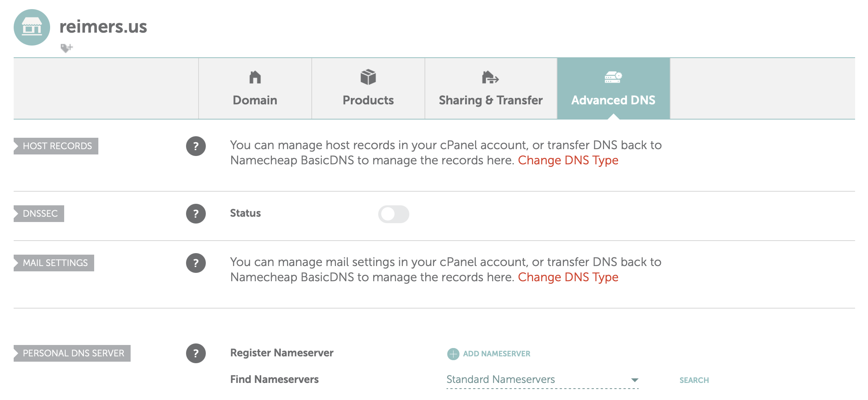This screenshot has width=868, height=400.
Task: Click the box icon on Products tab
Action: tap(368, 77)
